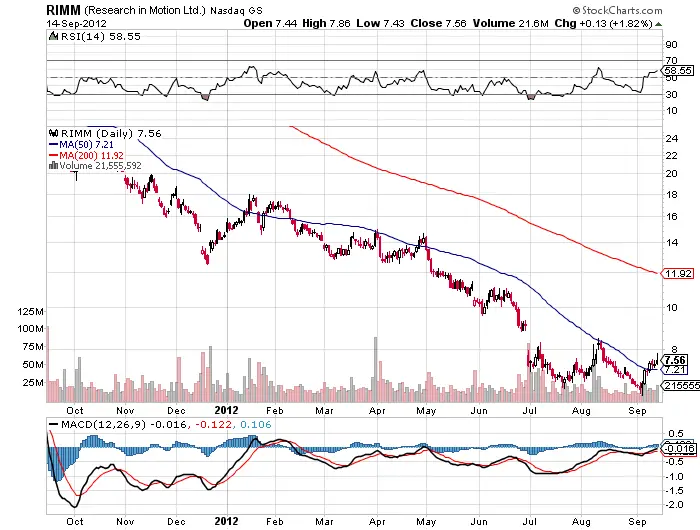Click the 'RIMM (Daily) 7.56' legend label
This screenshot has width=700, height=530.
click(x=111, y=134)
